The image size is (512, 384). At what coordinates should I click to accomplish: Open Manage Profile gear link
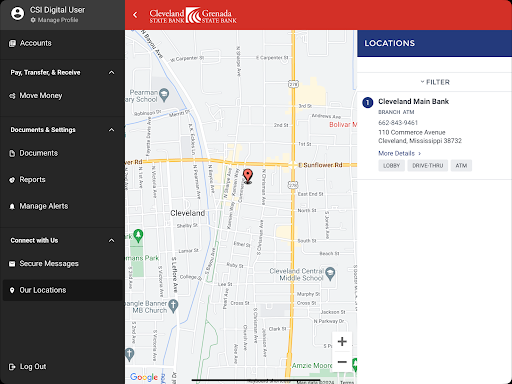(54, 20)
